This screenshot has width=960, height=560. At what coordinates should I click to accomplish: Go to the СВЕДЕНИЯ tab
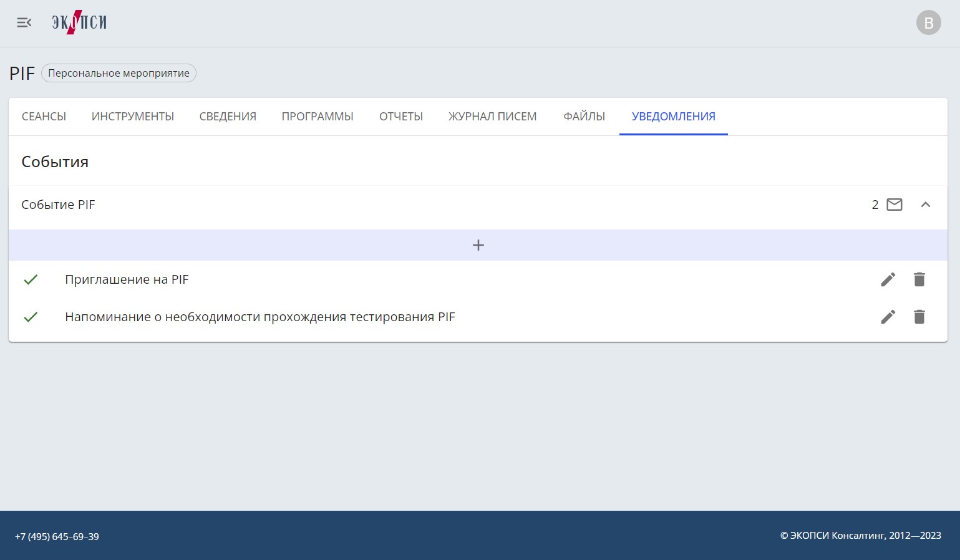[x=228, y=117]
